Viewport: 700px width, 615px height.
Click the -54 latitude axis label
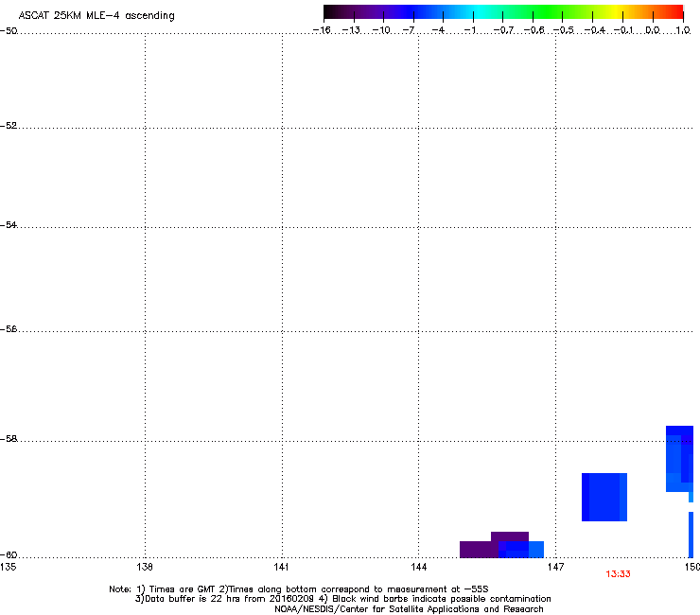click(9, 224)
